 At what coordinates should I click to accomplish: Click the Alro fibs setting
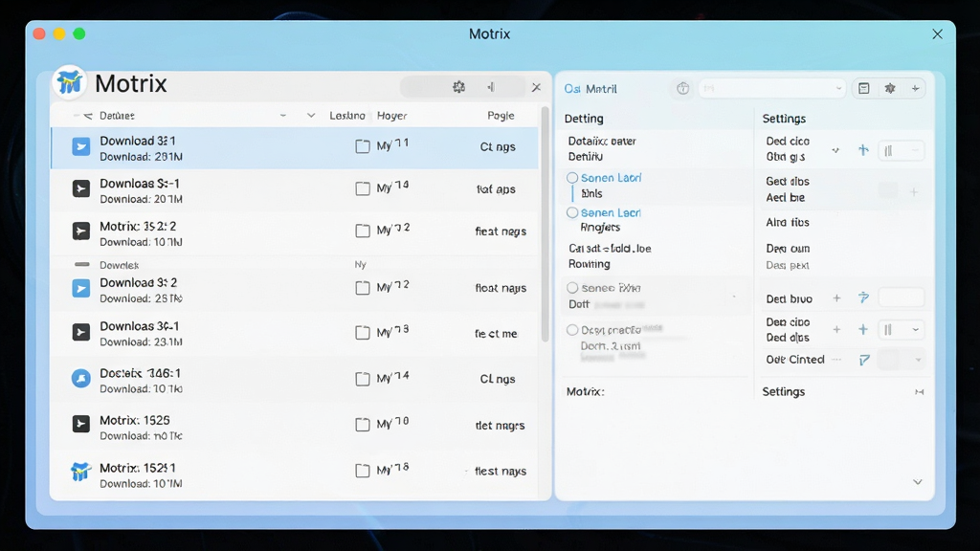tap(788, 222)
